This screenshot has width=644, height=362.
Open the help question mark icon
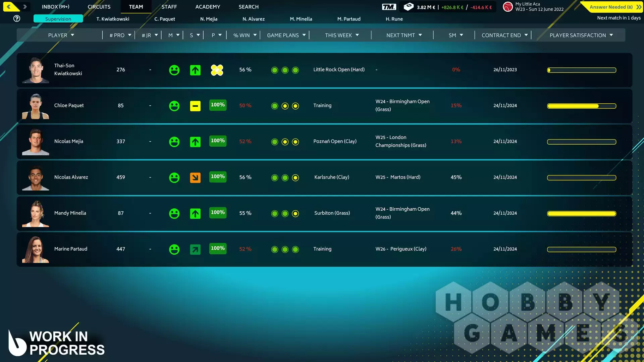pyautogui.click(x=17, y=19)
